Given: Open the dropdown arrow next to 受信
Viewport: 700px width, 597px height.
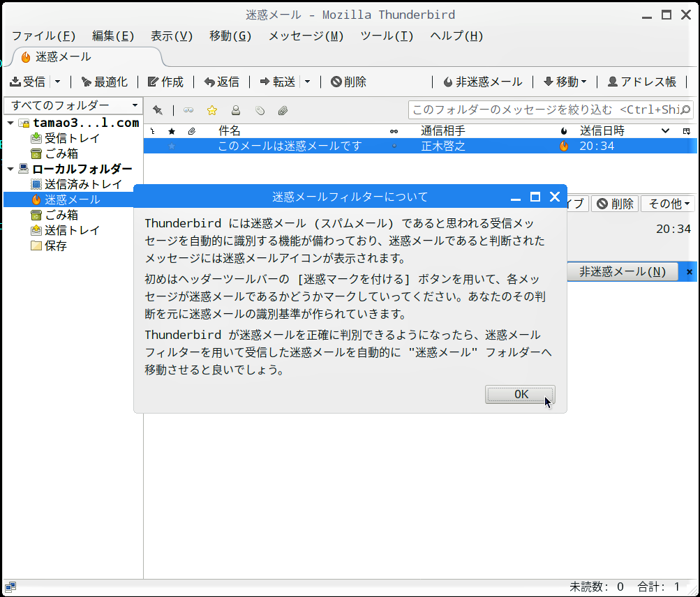Looking at the screenshot, I should (58, 82).
